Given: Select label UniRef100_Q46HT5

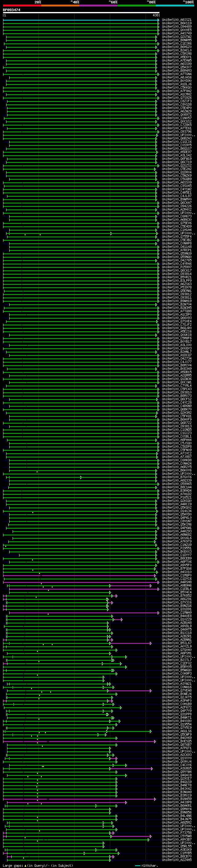Looking at the screenshot, I should point(177,629).
